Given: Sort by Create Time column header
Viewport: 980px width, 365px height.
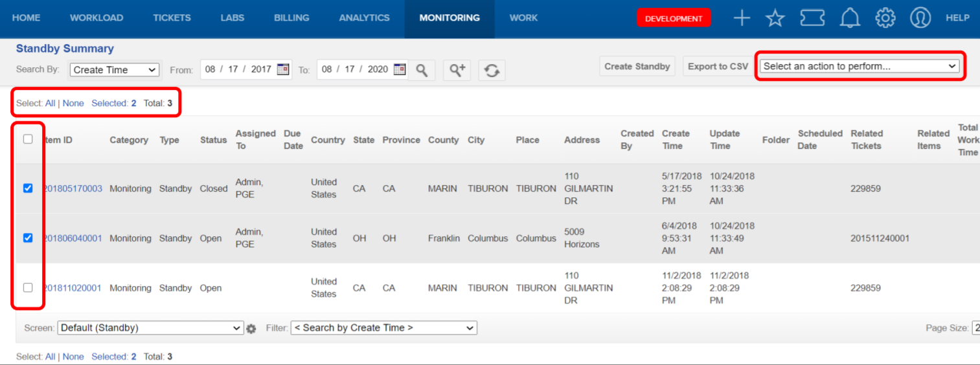Looking at the screenshot, I should (676, 140).
